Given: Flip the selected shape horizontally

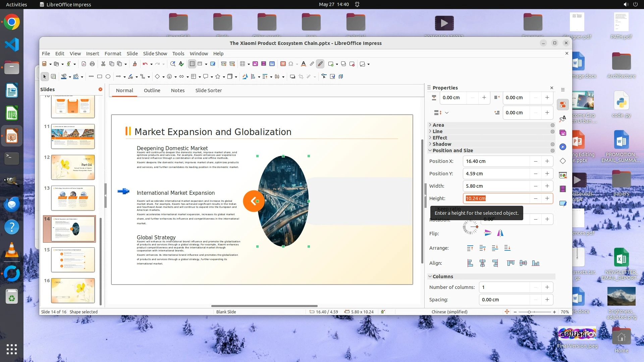Looking at the screenshot, I should tap(500, 233).
